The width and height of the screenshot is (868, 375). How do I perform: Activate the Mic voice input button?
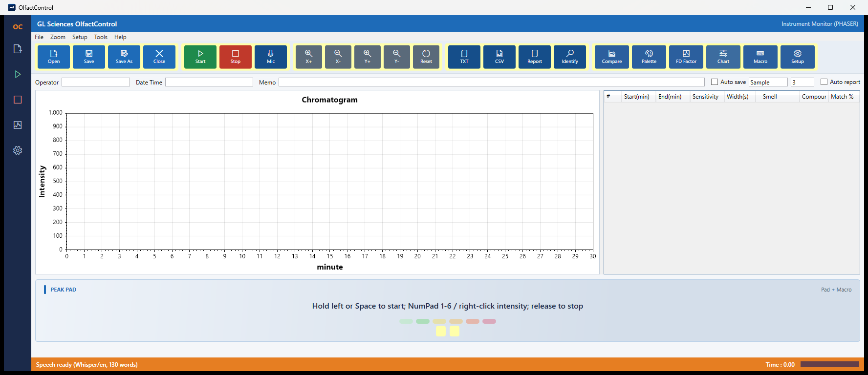click(x=271, y=57)
